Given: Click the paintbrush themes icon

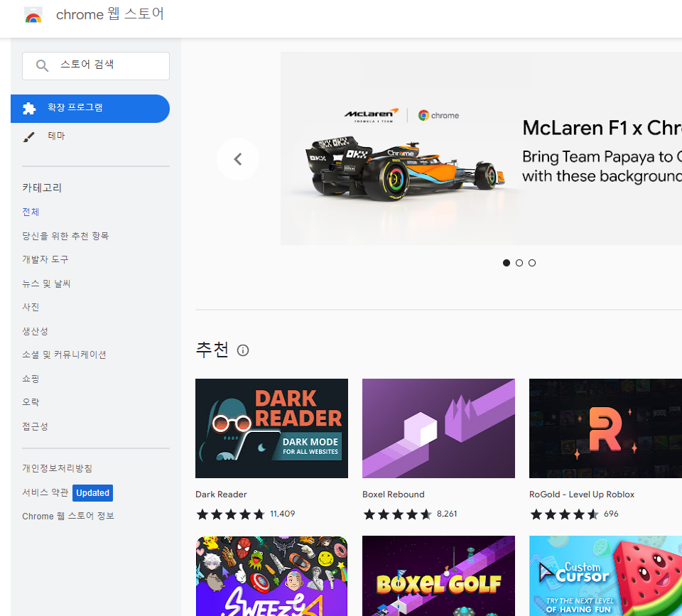Looking at the screenshot, I should point(28,137).
